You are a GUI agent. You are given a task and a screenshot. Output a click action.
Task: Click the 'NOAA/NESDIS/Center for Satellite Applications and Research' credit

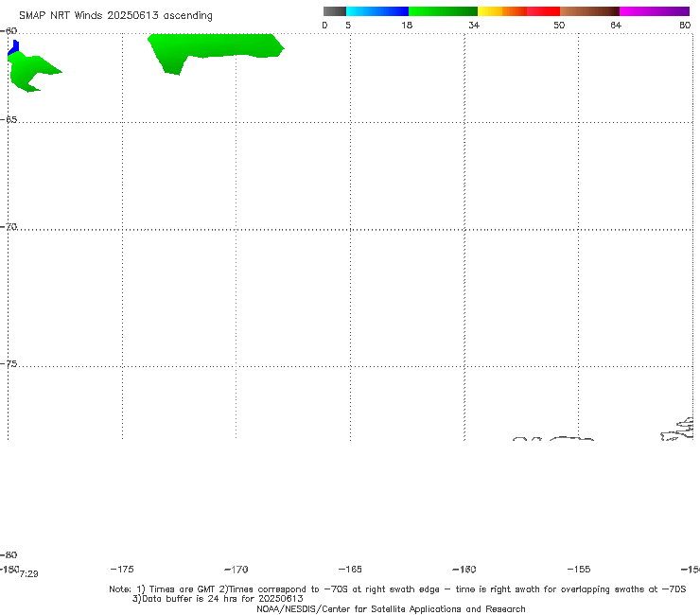(x=391, y=608)
